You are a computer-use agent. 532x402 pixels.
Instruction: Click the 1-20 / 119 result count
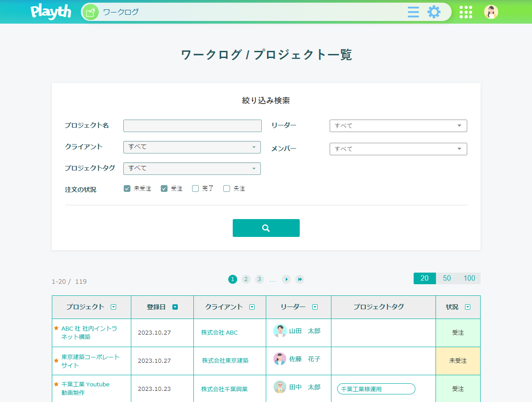click(69, 282)
